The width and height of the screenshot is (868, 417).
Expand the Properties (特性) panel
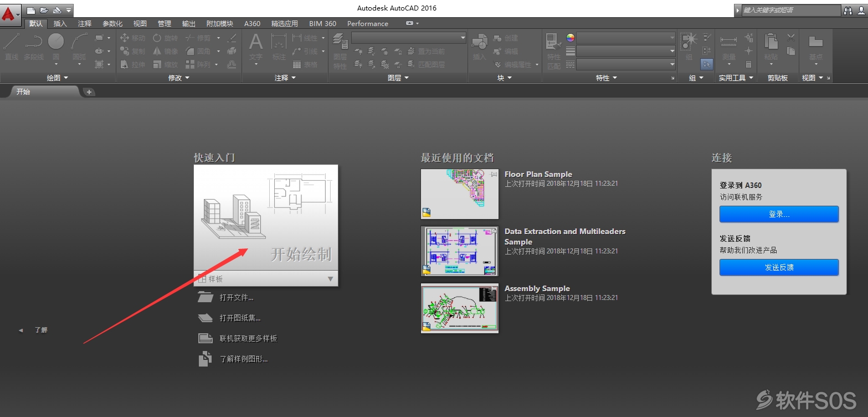[607, 78]
